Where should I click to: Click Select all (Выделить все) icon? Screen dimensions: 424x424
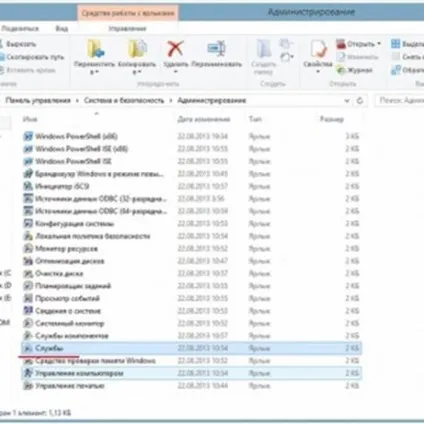[395, 44]
